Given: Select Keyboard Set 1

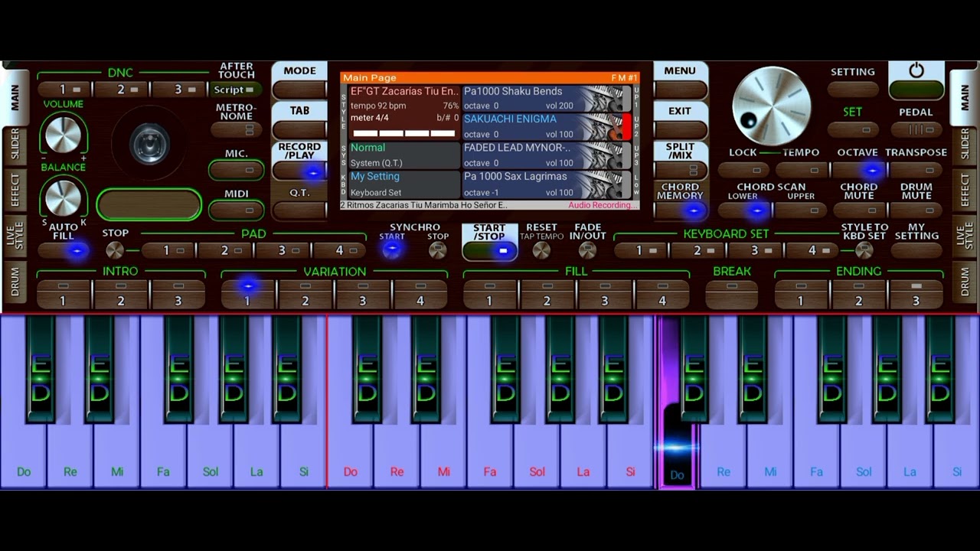Looking at the screenshot, I should pos(640,250).
